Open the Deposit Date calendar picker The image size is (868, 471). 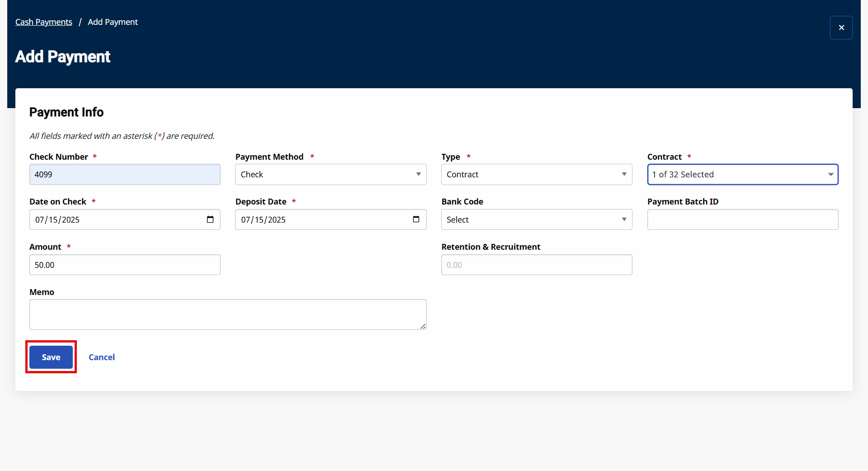click(x=416, y=219)
